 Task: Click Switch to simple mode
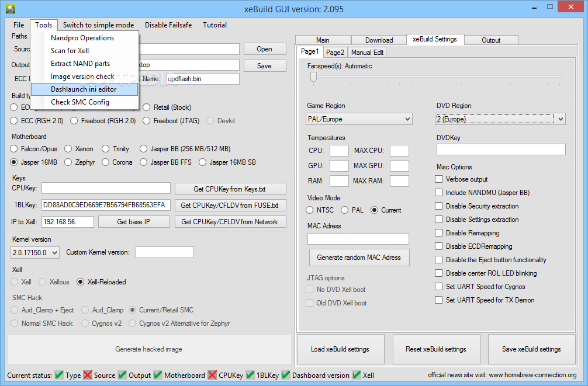[98, 25]
